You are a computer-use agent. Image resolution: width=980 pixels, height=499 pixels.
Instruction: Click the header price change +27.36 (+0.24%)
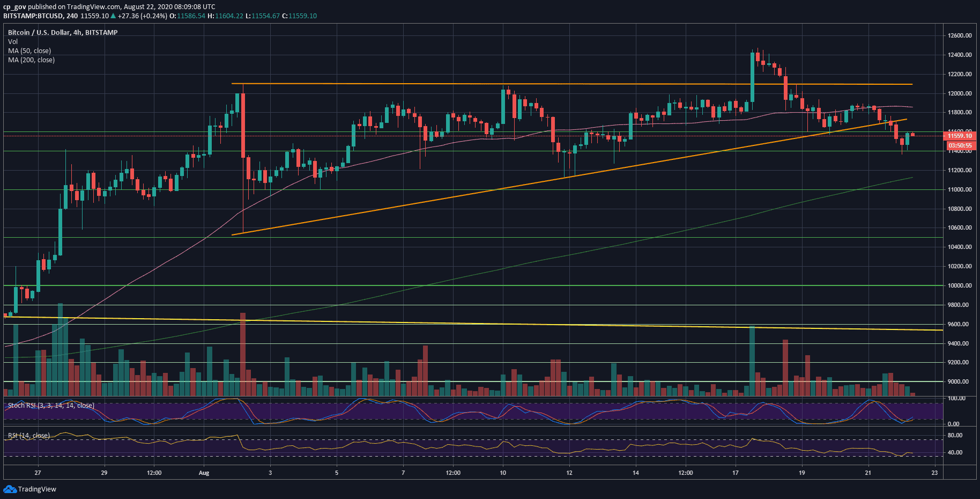143,16
